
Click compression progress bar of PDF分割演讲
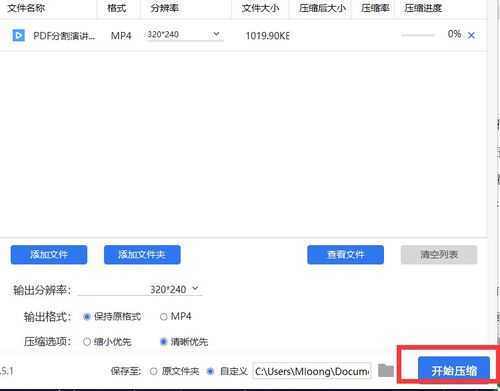pyautogui.click(x=418, y=35)
